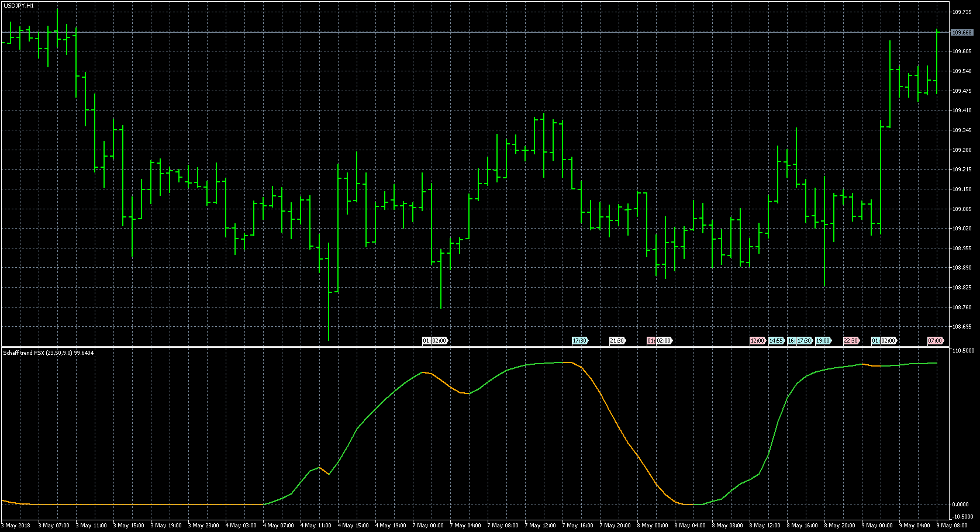Click the 4 May 11:00 time label
Image resolution: width=980 pixels, height=532 pixels.
pyautogui.click(x=316, y=526)
